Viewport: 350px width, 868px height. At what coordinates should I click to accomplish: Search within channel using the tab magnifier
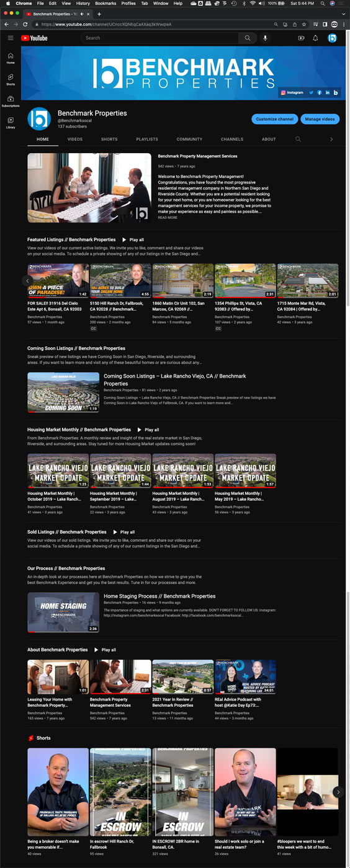click(x=298, y=139)
